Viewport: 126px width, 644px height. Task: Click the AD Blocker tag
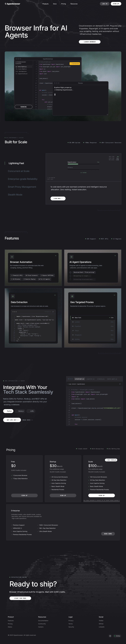[x=16, y=279]
